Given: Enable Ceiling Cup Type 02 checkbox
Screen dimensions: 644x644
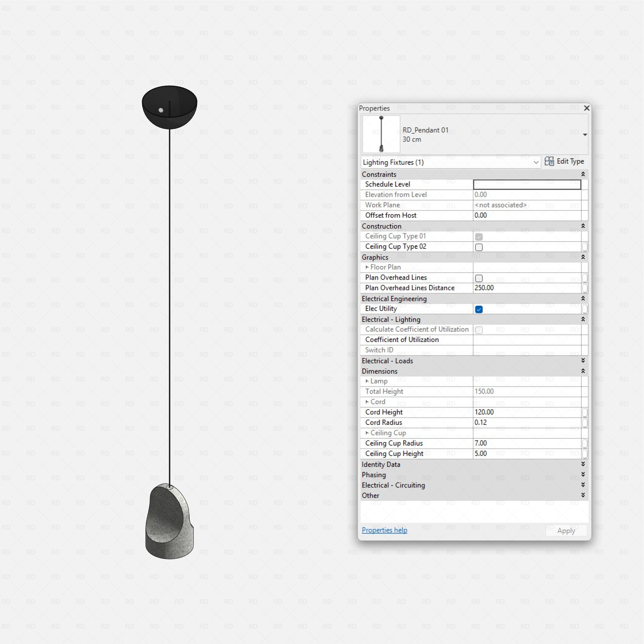Looking at the screenshot, I should 479,247.
